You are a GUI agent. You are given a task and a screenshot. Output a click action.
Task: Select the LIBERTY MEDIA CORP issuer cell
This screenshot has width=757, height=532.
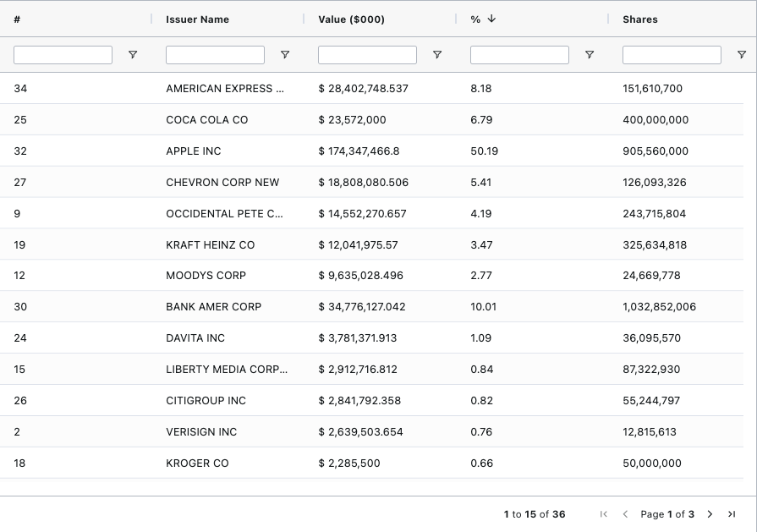(227, 370)
